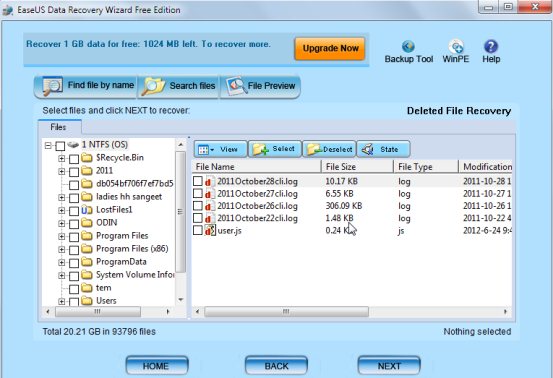Image resolution: width=553 pixels, height=378 pixels.
Task: Click the ladies hh sangeet folder icon
Action: click(x=87, y=196)
